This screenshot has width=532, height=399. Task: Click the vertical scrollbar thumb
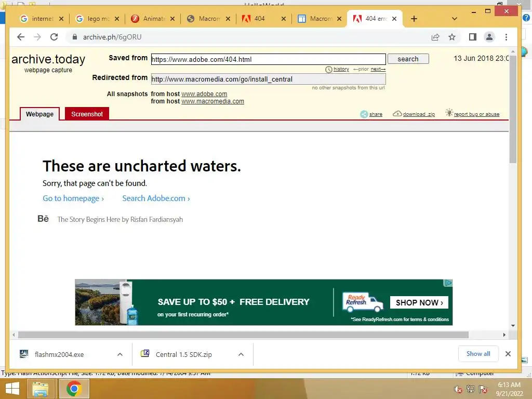tap(513, 109)
